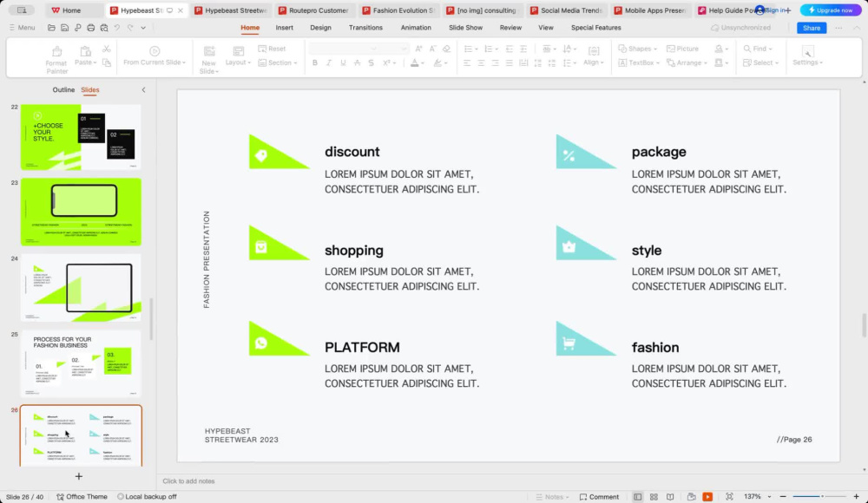The image size is (868, 503).
Task: Clear formatting with the eraser icon
Action: pos(446,49)
